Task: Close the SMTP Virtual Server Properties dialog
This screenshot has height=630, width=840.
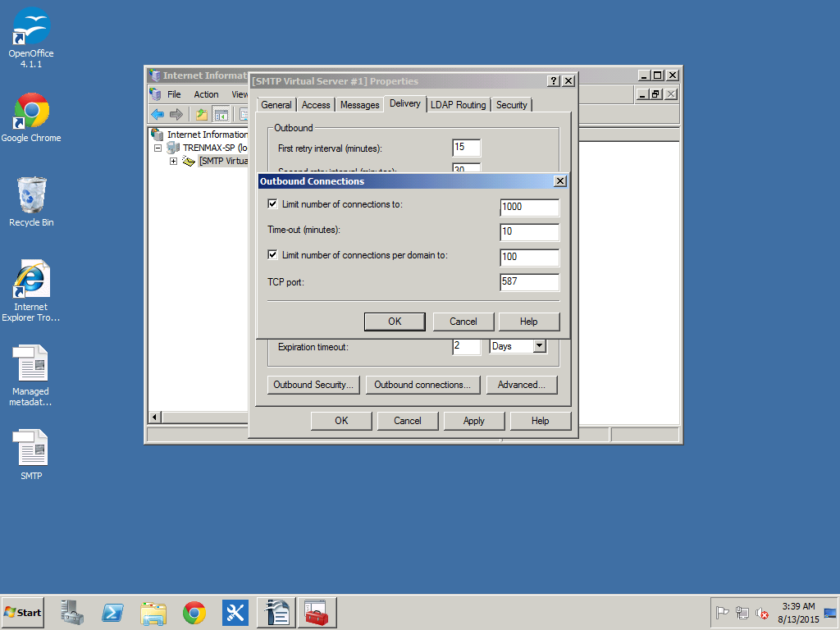Action: coord(568,81)
